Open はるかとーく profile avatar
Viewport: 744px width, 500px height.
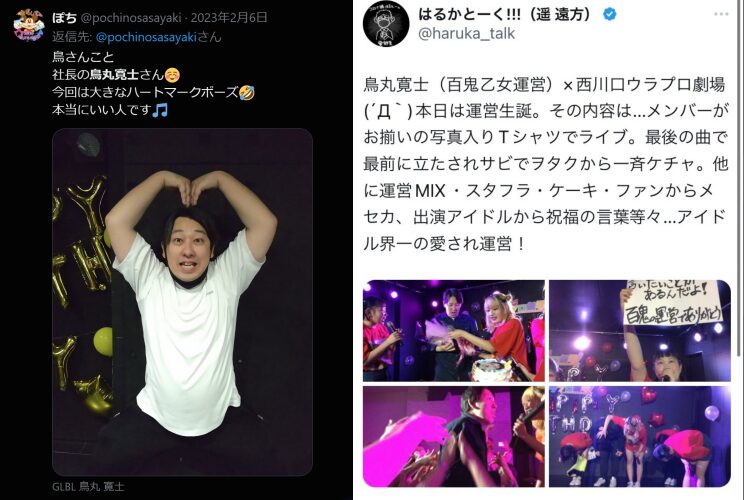(386, 23)
